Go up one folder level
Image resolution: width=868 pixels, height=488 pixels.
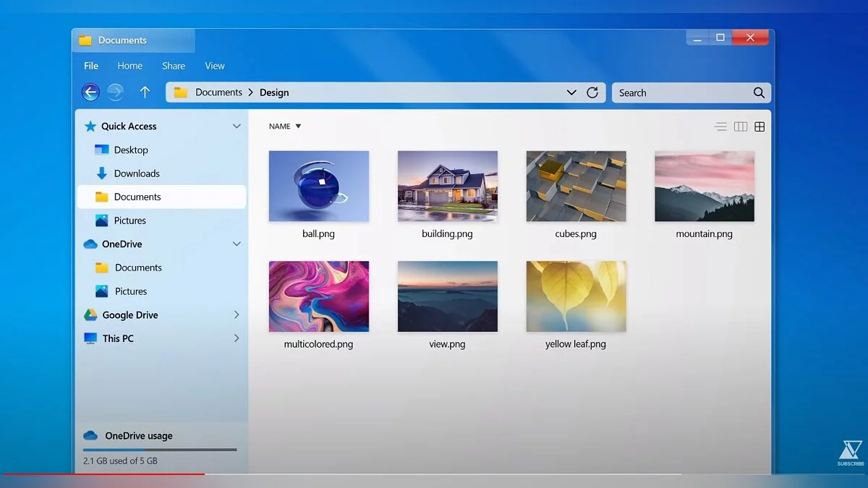pyautogui.click(x=145, y=92)
